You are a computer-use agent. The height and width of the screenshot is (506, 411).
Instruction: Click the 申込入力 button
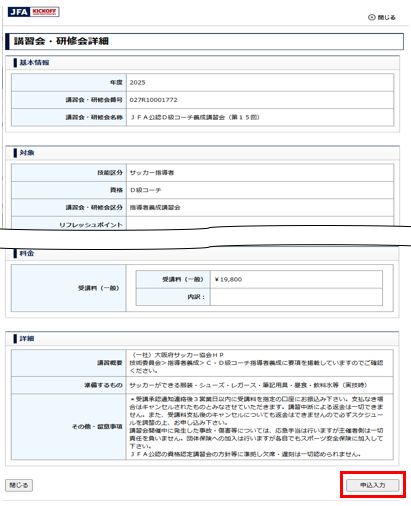[x=373, y=485]
